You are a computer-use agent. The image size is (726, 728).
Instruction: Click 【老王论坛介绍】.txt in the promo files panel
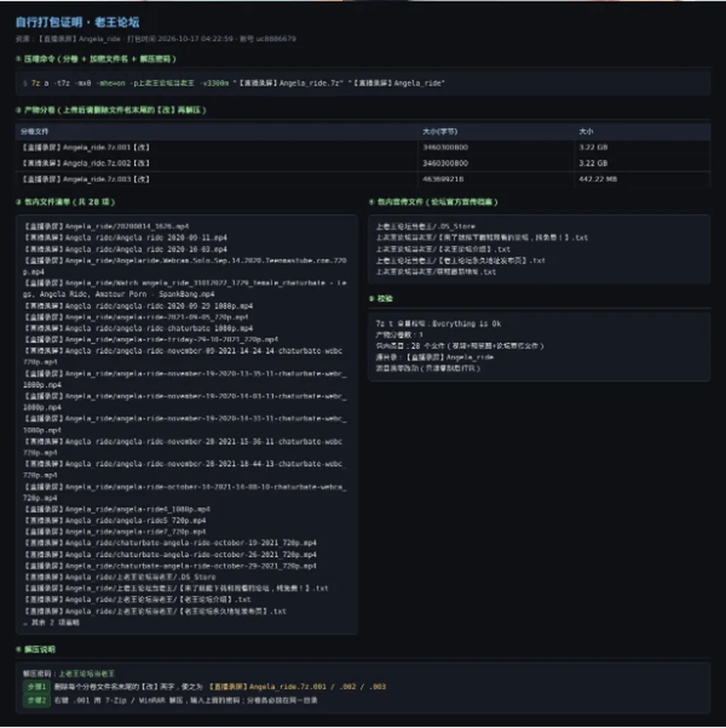pyautogui.click(x=443, y=249)
